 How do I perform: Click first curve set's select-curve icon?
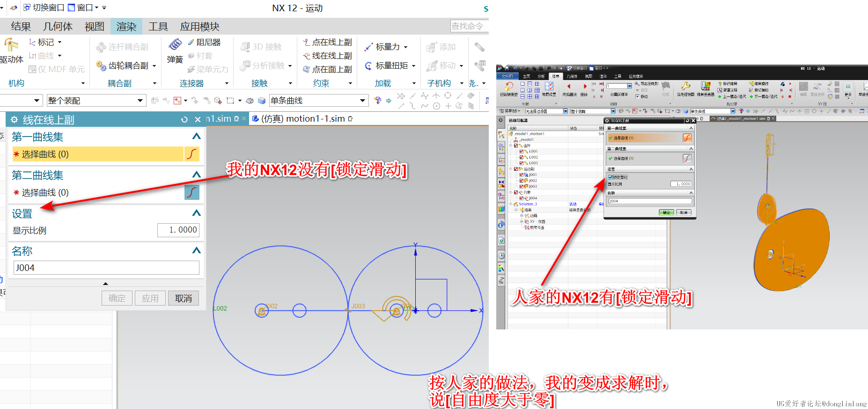pos(192,154)
